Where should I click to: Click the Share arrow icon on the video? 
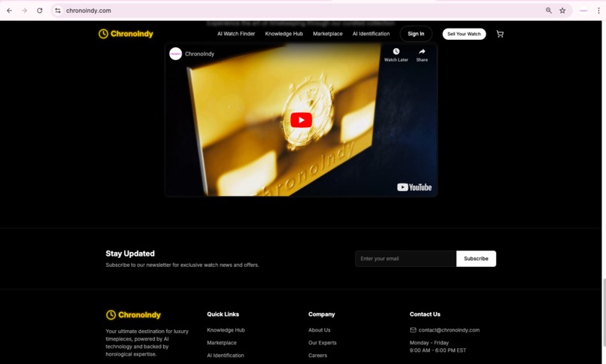click(x=422, y=51)
